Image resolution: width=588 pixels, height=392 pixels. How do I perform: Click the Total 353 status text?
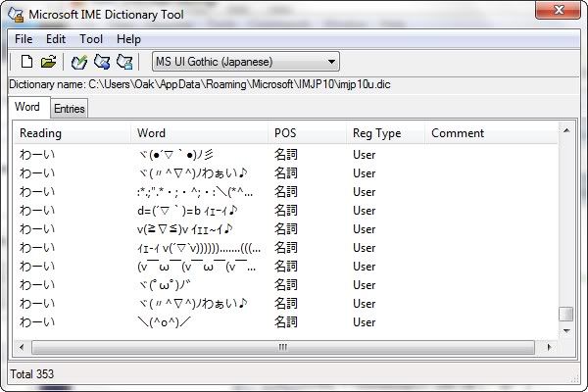[32, 374]
